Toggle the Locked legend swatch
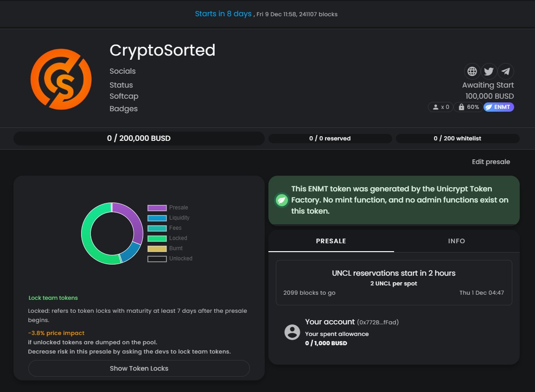The height and width of the screenshot is (392, 535). tap(157, 238)
